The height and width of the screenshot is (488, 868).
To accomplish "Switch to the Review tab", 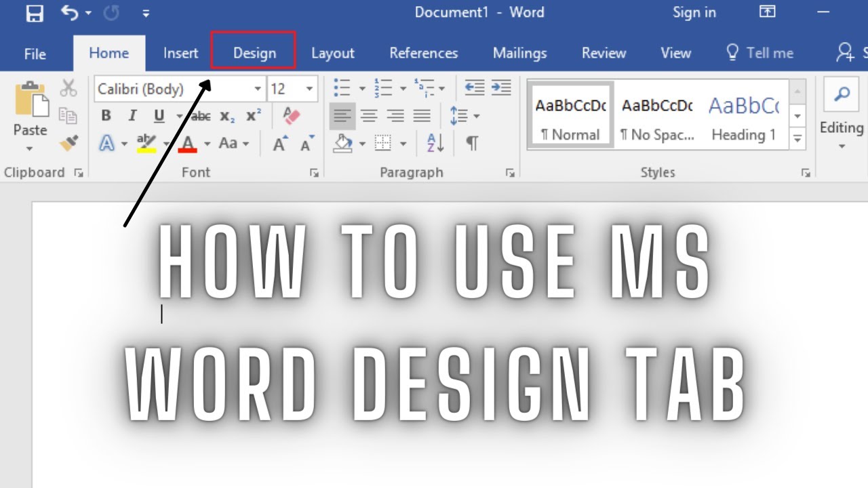I will [x=604, y=53].
